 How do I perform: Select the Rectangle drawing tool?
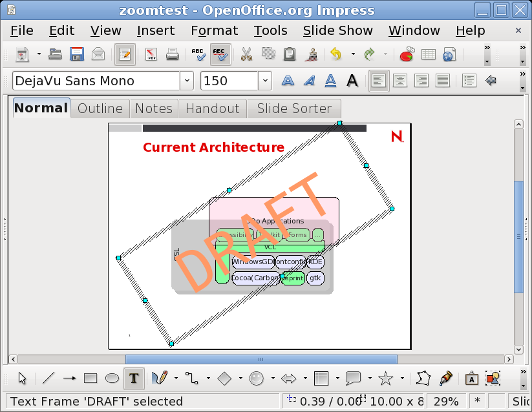90,378
